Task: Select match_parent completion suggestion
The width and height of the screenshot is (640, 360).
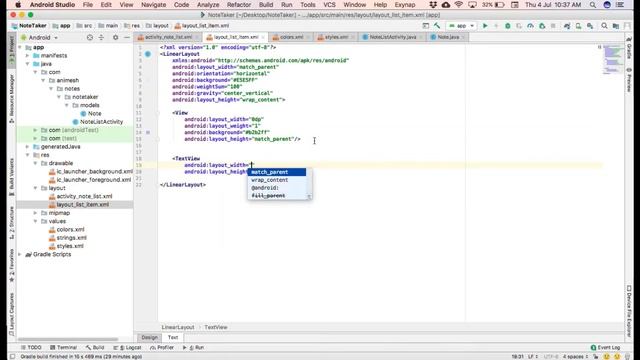Action: [277, 172]
